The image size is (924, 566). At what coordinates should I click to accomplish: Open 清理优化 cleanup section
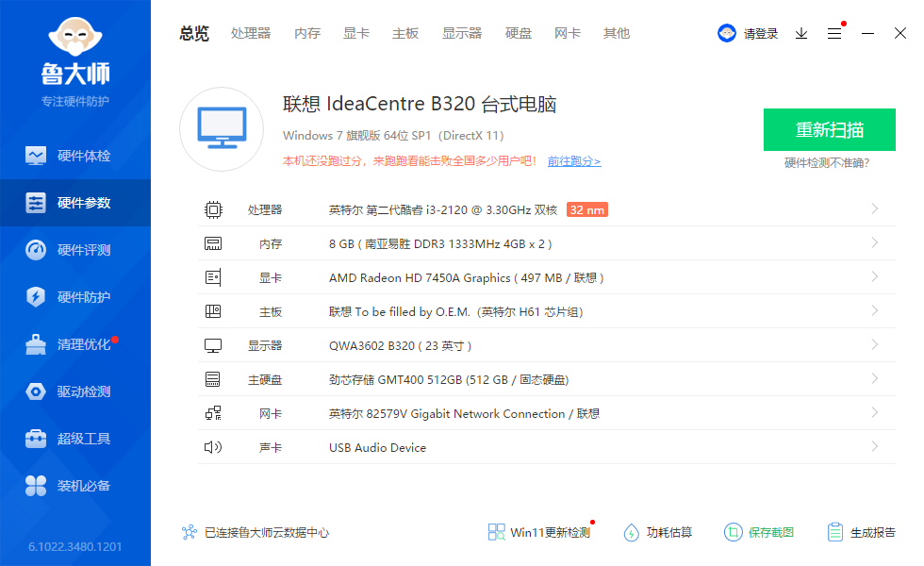75,344
